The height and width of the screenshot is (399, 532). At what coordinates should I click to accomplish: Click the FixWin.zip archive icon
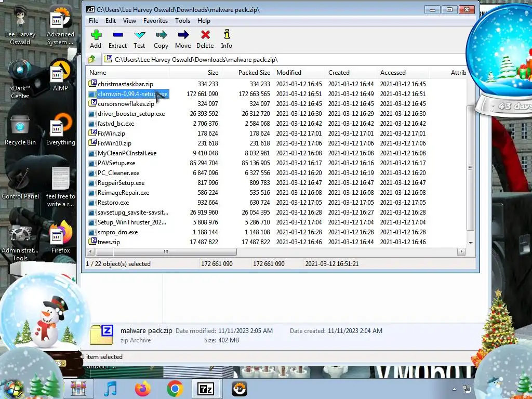tap(92, 133)
